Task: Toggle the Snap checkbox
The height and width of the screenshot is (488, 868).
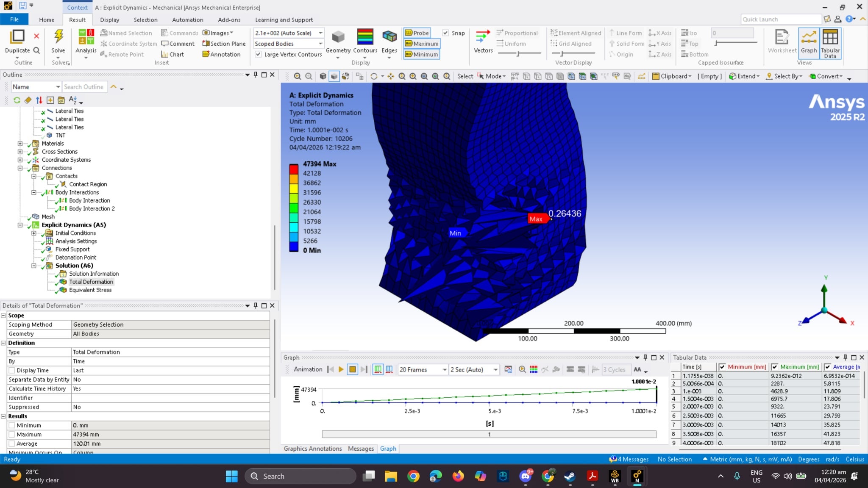Action: click(445, 33)
